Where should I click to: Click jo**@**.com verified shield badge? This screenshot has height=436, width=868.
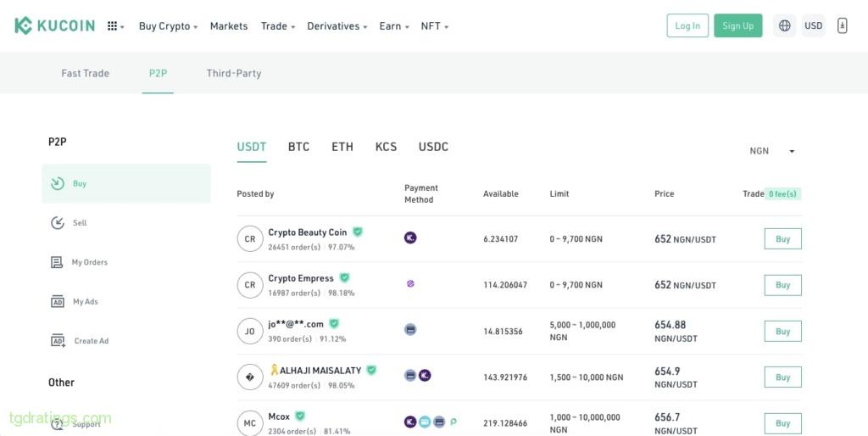[334, 323]
